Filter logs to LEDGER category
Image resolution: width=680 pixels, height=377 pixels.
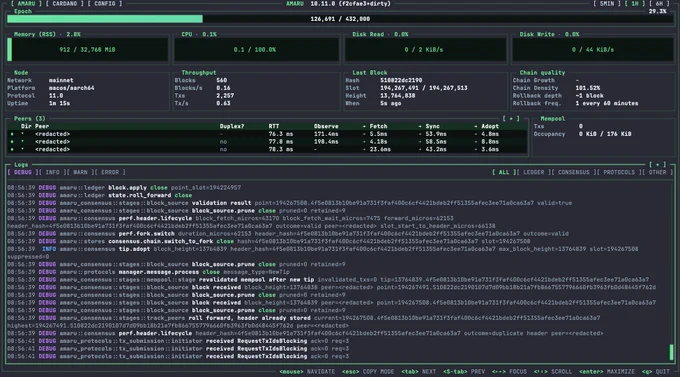tap(533, 172)
